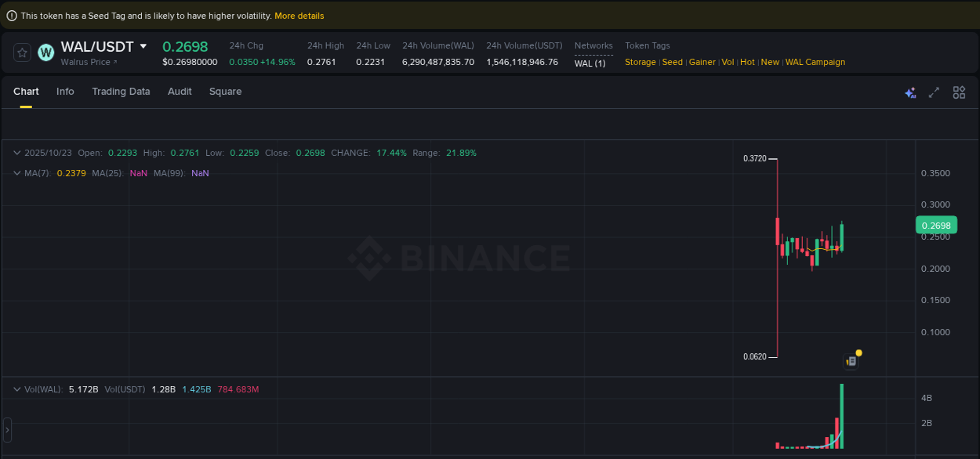Screen dimensions: 980x459
Task: Open the Square tab
Action: [225, 92]
